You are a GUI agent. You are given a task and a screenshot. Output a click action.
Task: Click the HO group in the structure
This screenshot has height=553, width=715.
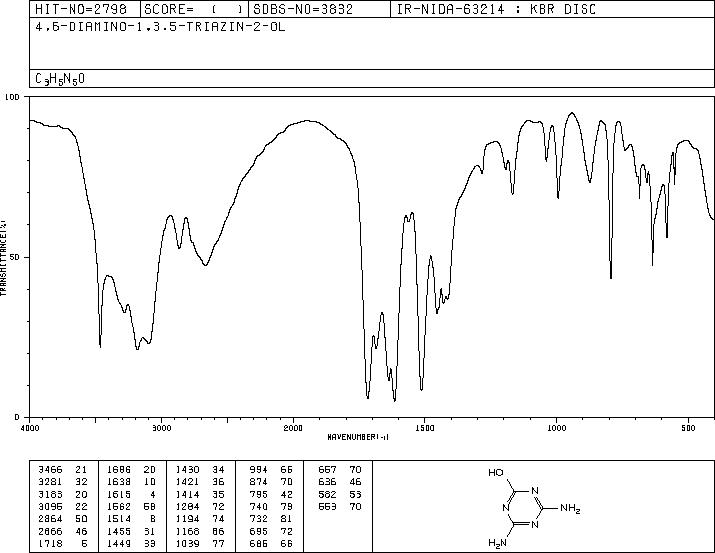click(496, 473)
